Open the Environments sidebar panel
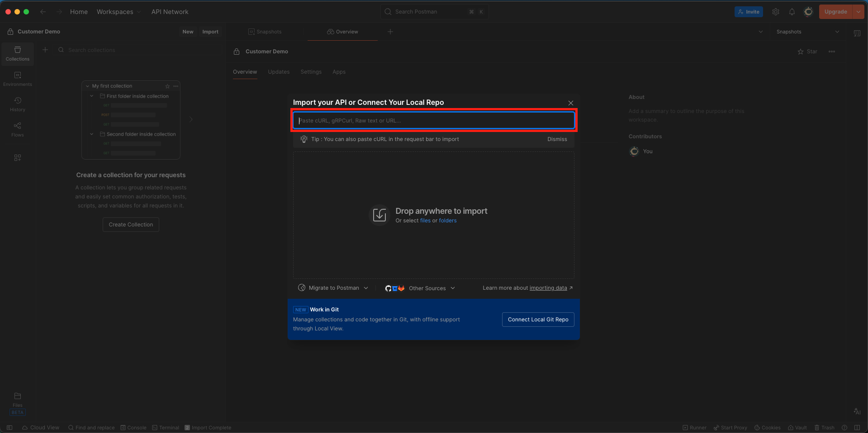 pyautogui.click(x=18, y=79)
